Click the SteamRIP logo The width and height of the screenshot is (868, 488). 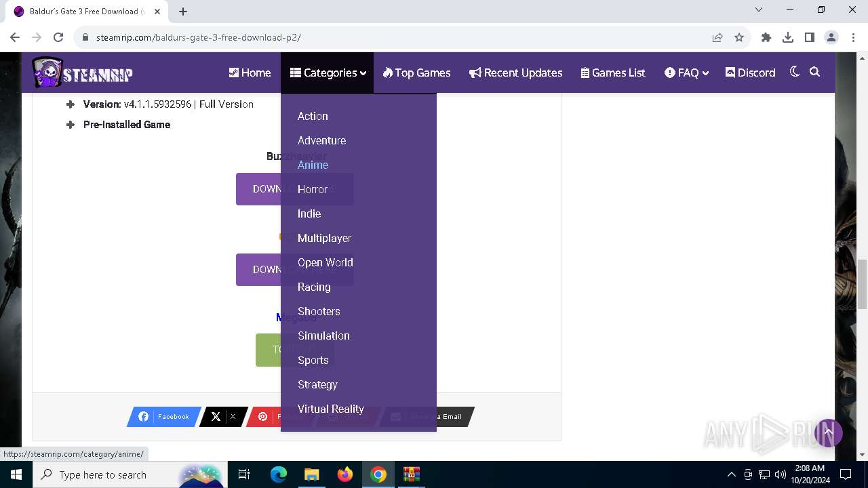(82, 73)
